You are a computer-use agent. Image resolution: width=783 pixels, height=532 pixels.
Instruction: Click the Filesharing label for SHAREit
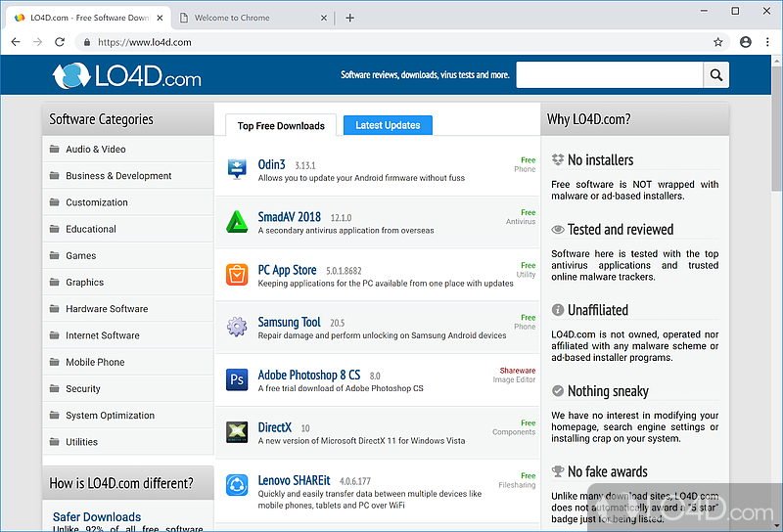(517, 485)
